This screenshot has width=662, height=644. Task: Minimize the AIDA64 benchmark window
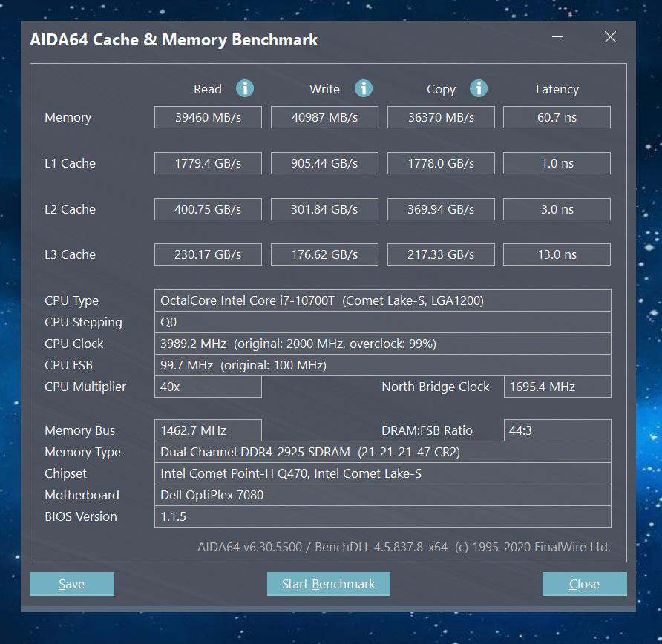tap(557, 36)
